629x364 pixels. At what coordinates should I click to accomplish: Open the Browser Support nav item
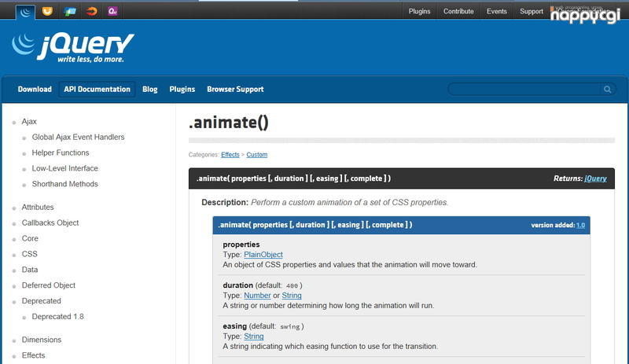click(235, 89)
